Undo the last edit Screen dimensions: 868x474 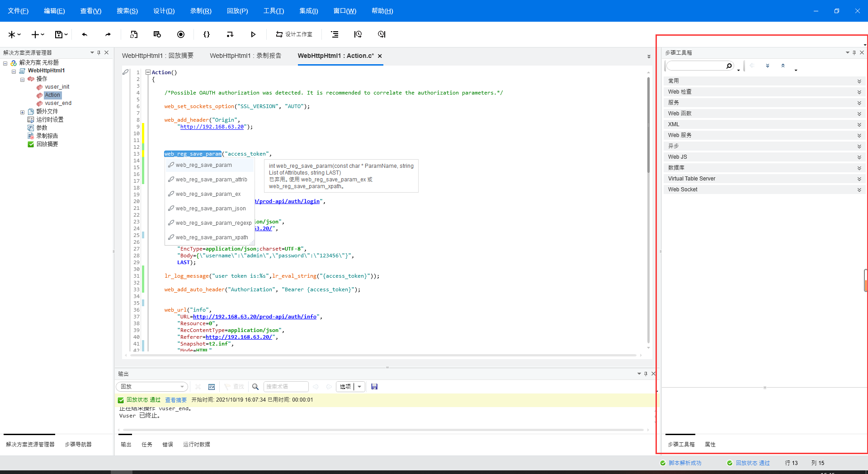pos(84,34)
